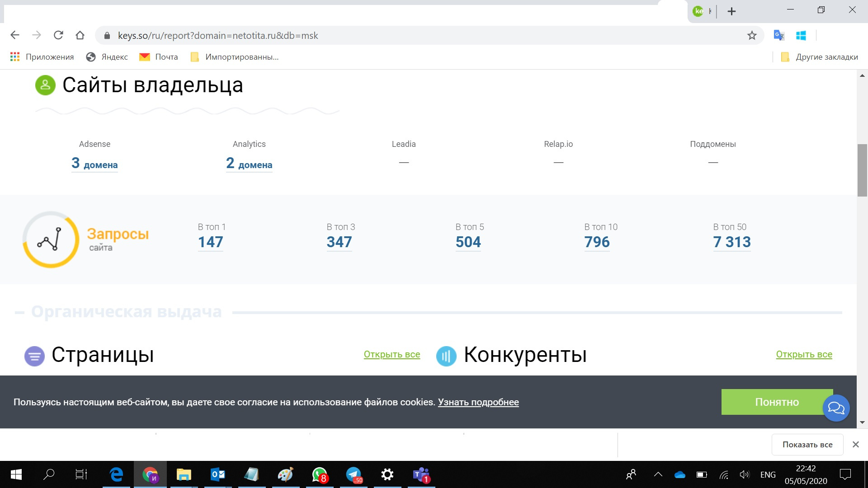Open WhatsApp from the taskbar
This screenshot has width=868, height=488.
pos(320,474)
